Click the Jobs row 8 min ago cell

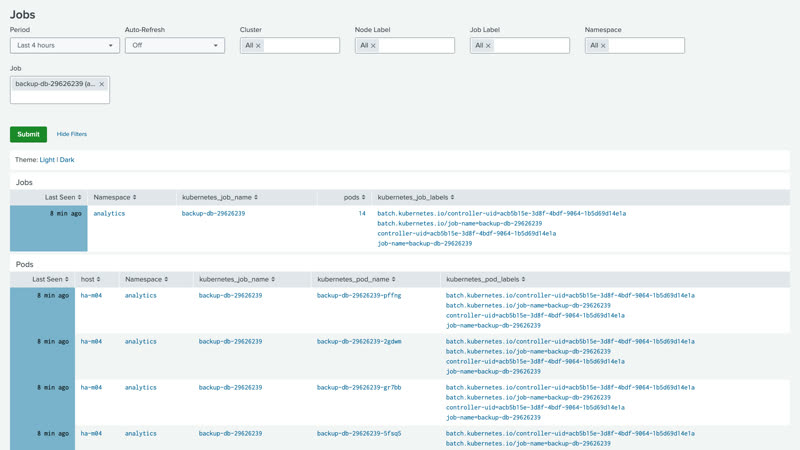(48, 228)
